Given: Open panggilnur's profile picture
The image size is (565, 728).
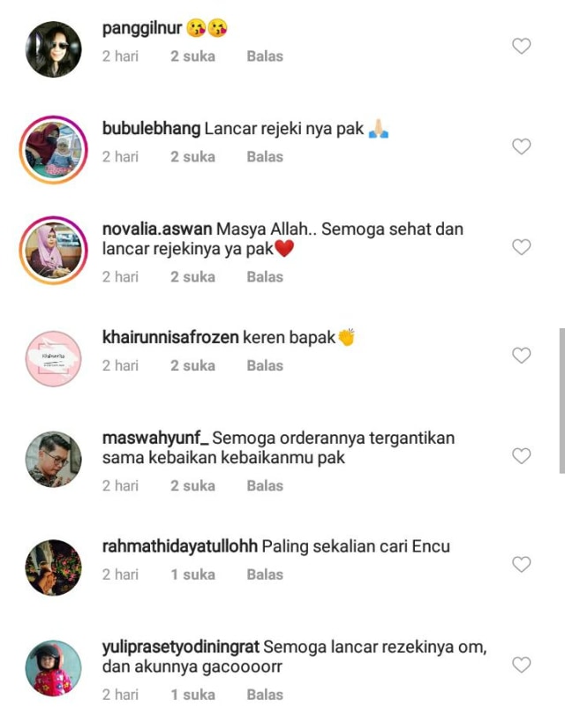Looking at the screenshot, I should click(x=54, y=49).
